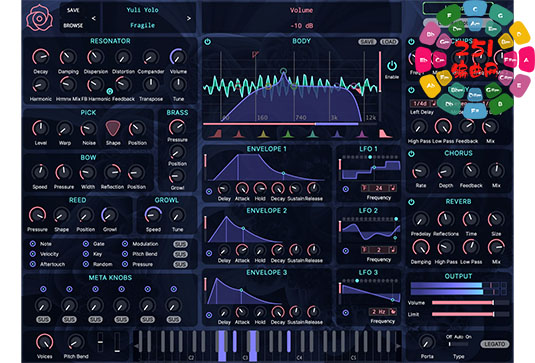Click the Volume -10 dB parameter display
Viewport: 535px width, 363px height.
(302, 18)
